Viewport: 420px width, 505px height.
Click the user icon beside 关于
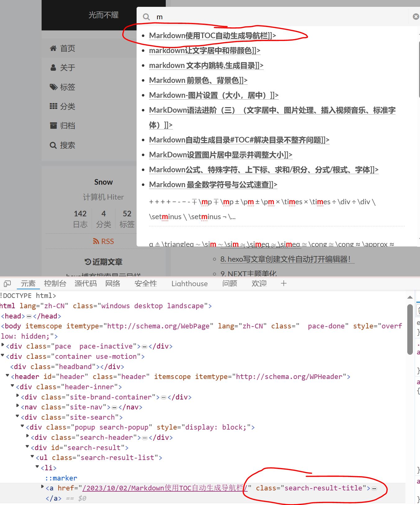(x=53, y=67)
